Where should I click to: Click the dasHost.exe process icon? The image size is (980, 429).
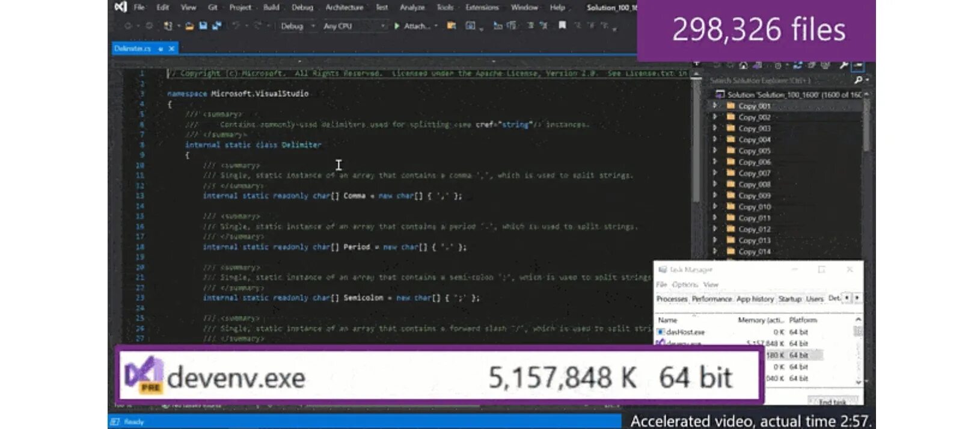(661, 332)
